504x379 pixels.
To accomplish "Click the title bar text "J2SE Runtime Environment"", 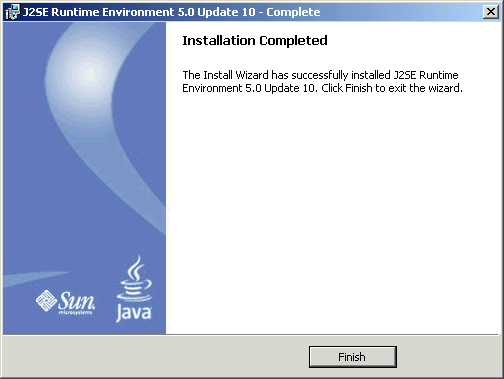I will click(x=98, y=12).
